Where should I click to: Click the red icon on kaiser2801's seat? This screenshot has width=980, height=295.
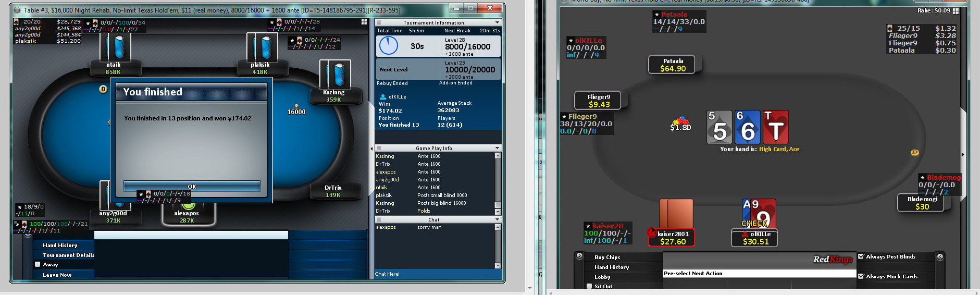click(x=652, y=233)
